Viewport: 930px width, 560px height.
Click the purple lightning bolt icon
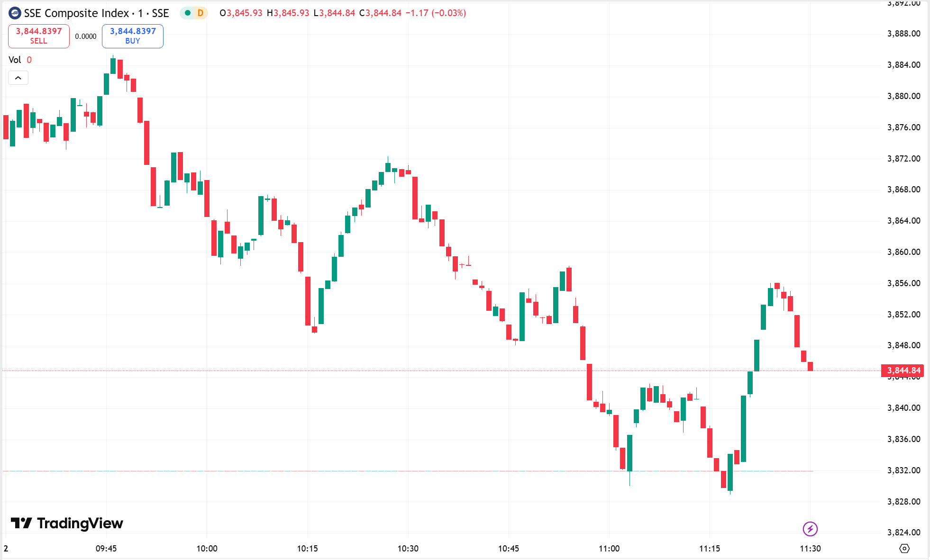pos(810,529)
